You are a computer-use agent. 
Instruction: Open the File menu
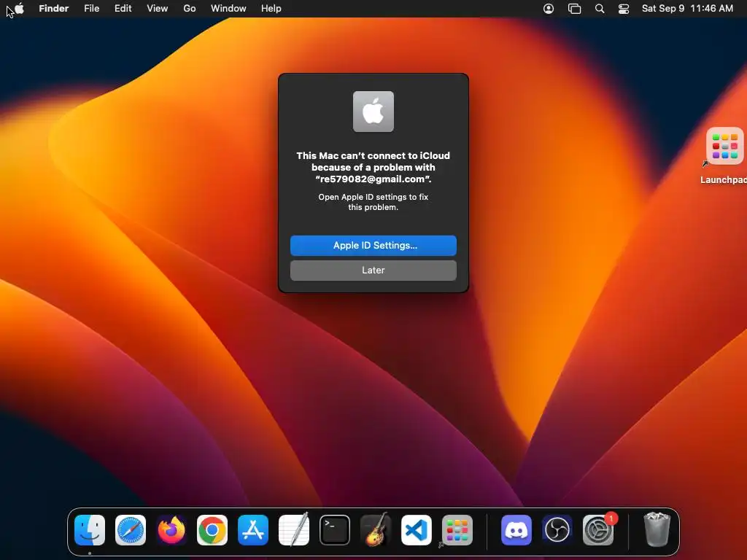(x=91, y=8)
